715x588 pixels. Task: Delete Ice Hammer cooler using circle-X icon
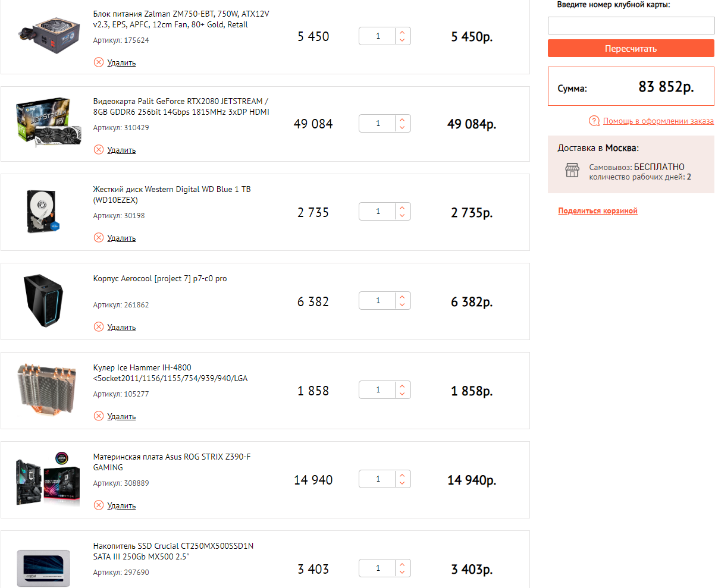99,416
